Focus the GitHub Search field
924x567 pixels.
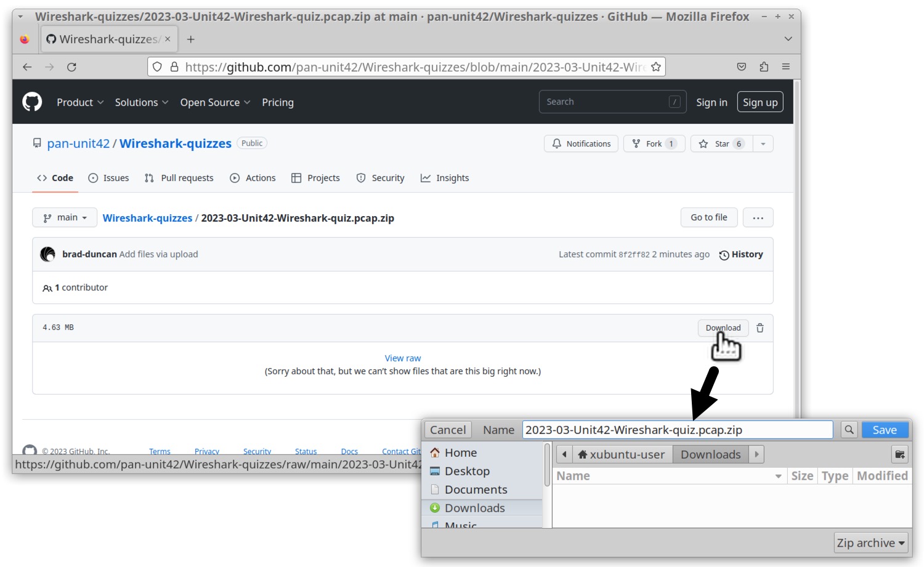tap(612, 102)
